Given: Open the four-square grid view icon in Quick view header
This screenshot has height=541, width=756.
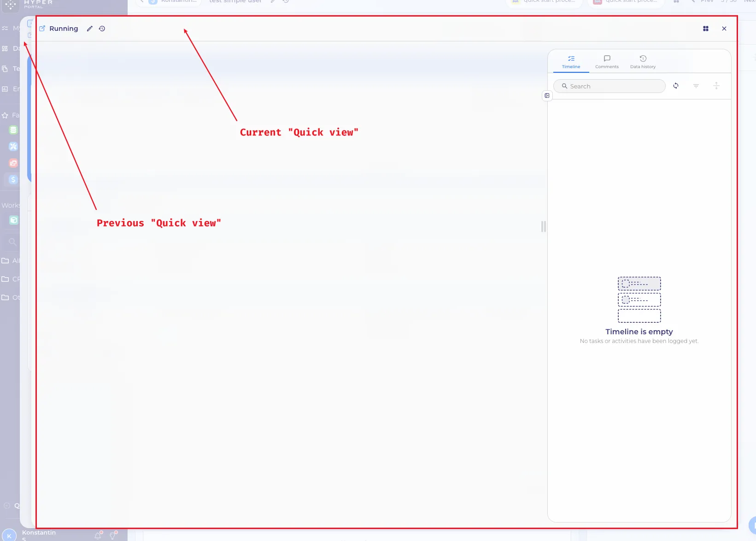Looking at the screenshot, I should tap(706, 29).
